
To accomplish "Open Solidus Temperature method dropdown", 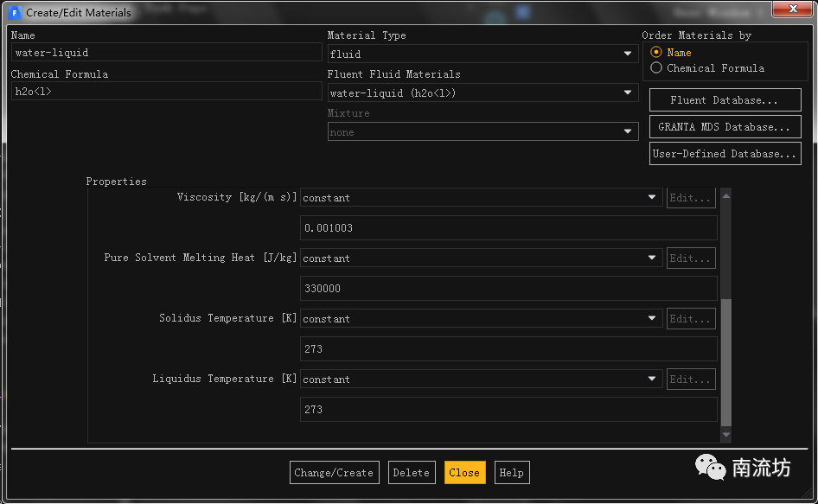I will pyautogui.click(x=481, y=318).
